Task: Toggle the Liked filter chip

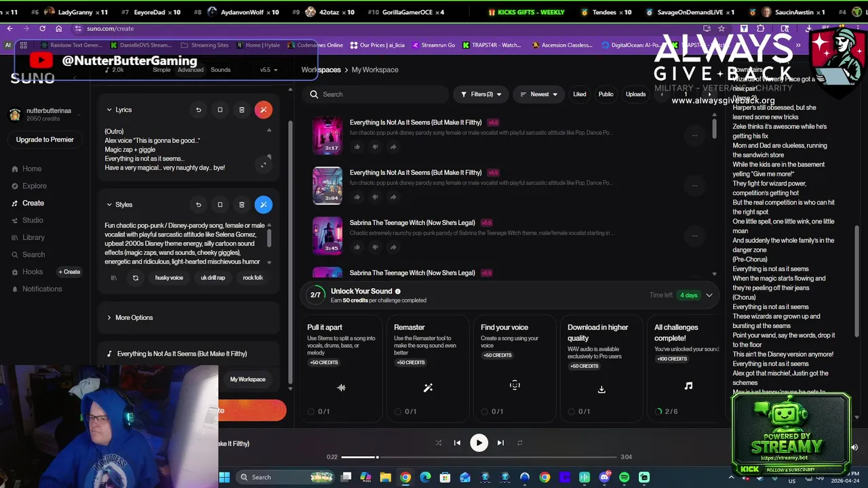Action: tap(579, 94)
